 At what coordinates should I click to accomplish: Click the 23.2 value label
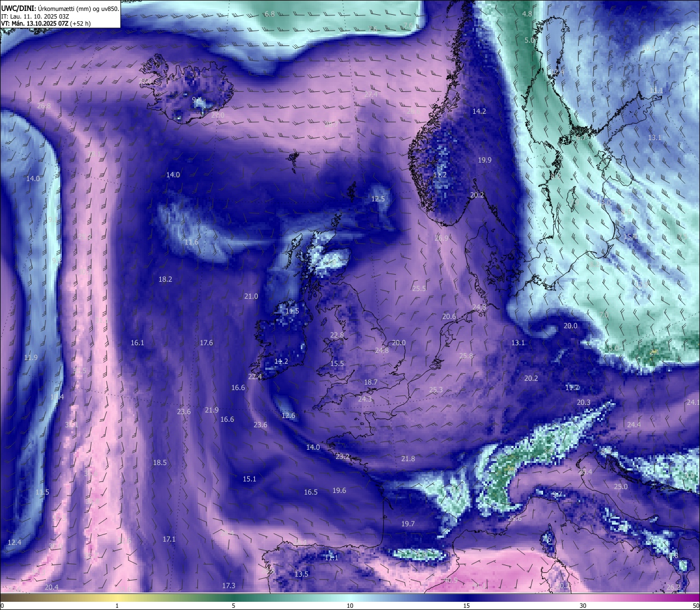click(x=342, y=456)
